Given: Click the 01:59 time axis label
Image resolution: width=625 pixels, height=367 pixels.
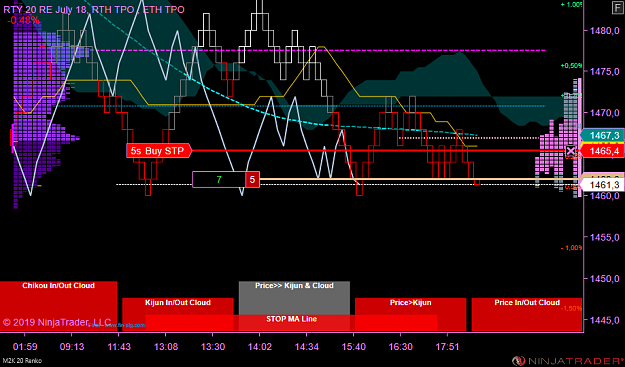Looking at the screenshot, I should click(x=26, y=347).
